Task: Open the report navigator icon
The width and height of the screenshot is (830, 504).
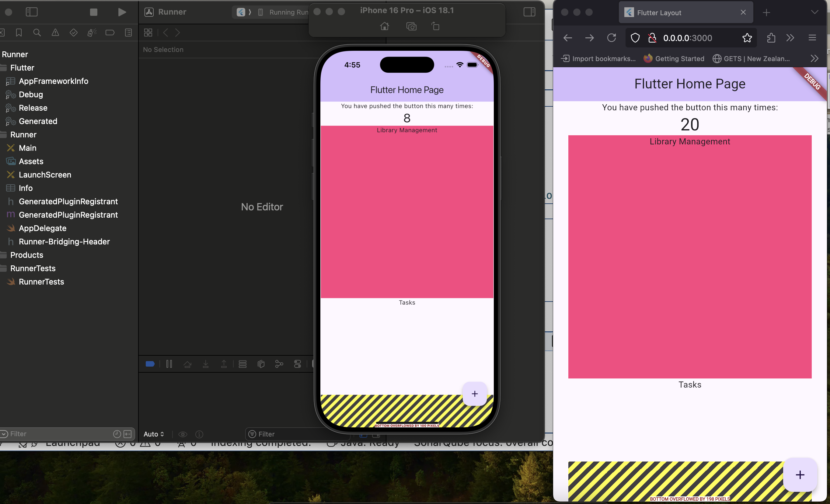Action: (x=128, y=33)
